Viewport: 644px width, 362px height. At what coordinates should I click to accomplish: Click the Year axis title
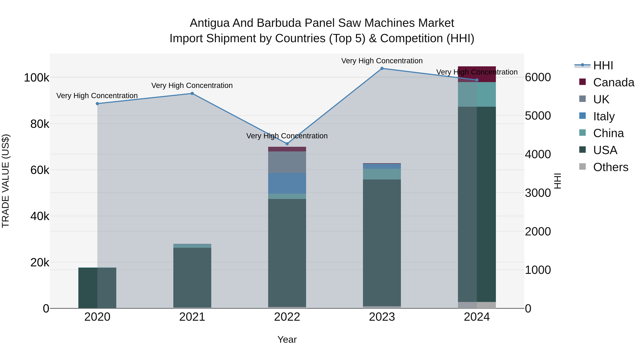coord(287,339)
